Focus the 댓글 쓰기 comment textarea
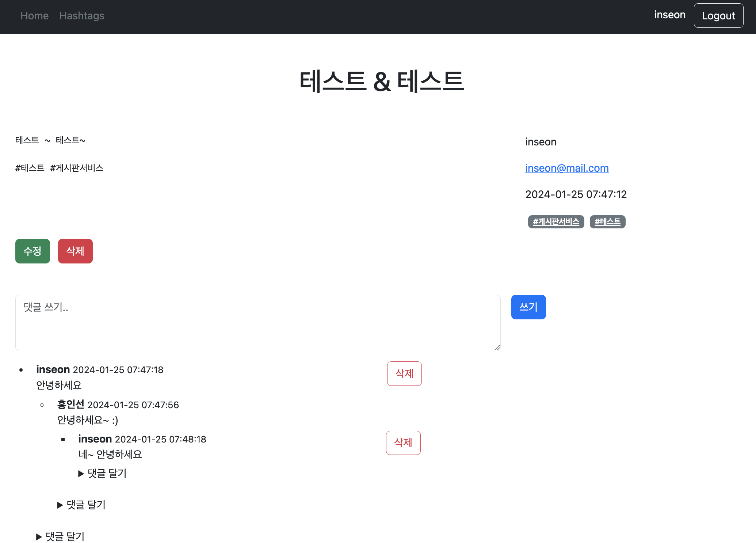Viewport: 756px width, 543px height. pos(257,323)
